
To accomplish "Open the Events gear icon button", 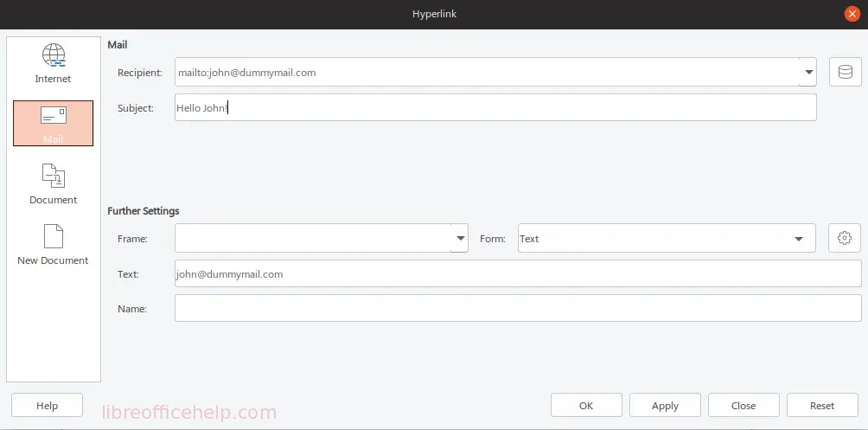I will point(845,238).
